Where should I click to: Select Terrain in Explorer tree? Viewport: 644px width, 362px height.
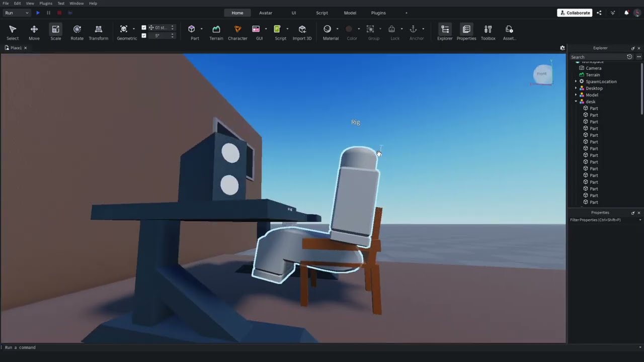tap(593, 75)
